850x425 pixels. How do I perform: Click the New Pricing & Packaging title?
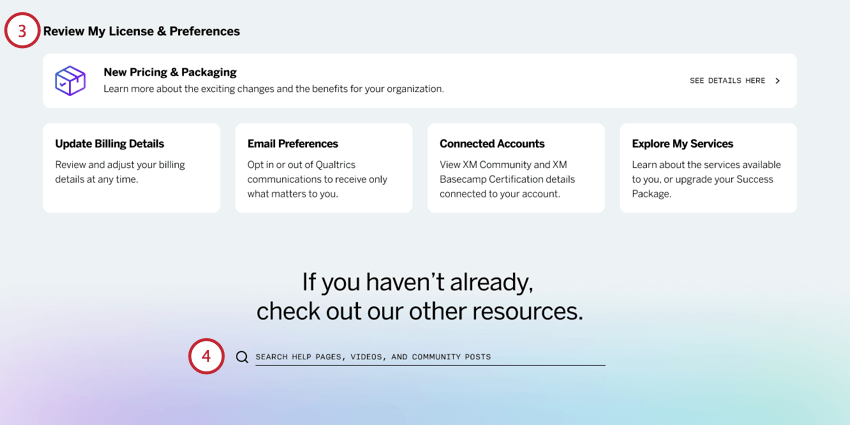[170, 72]
